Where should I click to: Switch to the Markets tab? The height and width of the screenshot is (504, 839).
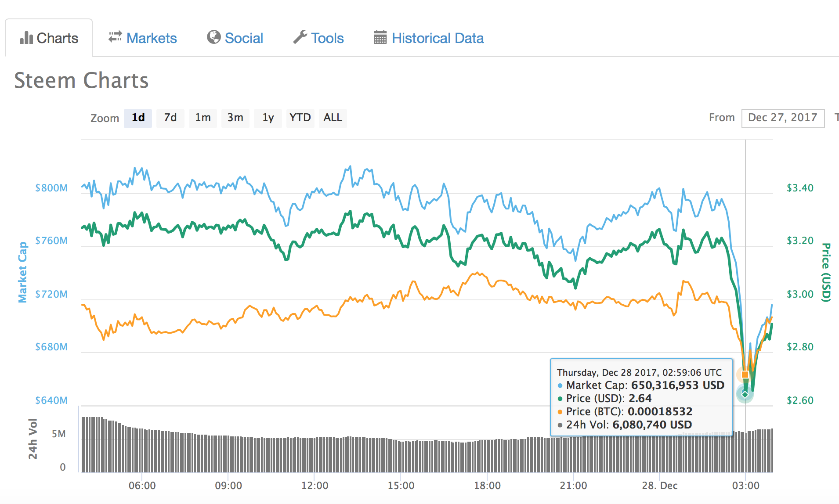[x=143, y=38]
